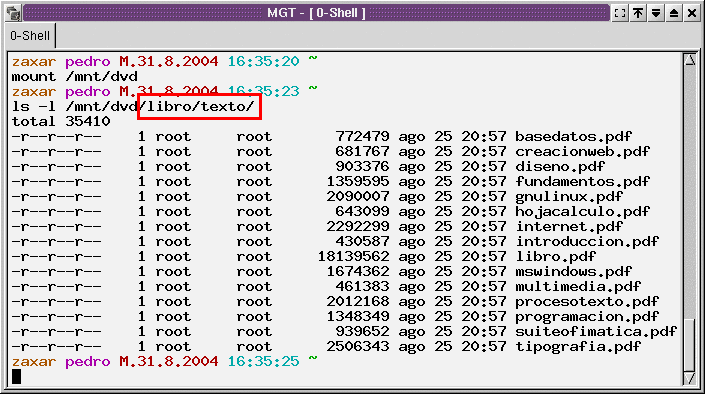Screen dimensions: 705x394
Task: Open the window menu icon in title bar
Action: pyautogui.click(x=13, y=13)
